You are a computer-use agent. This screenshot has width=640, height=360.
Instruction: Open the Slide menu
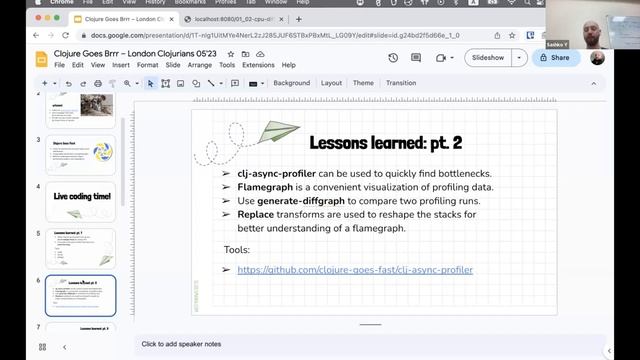tap(173, 65)
